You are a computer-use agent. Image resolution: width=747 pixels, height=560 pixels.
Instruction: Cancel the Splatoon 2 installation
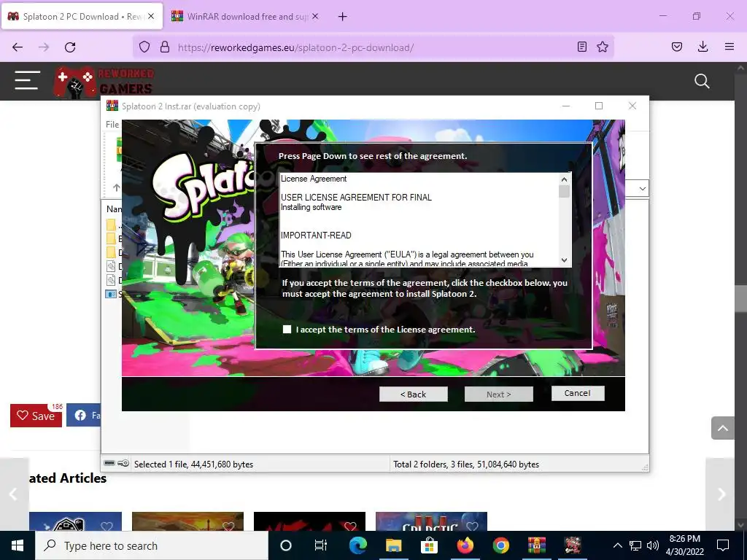click(578, 393)
